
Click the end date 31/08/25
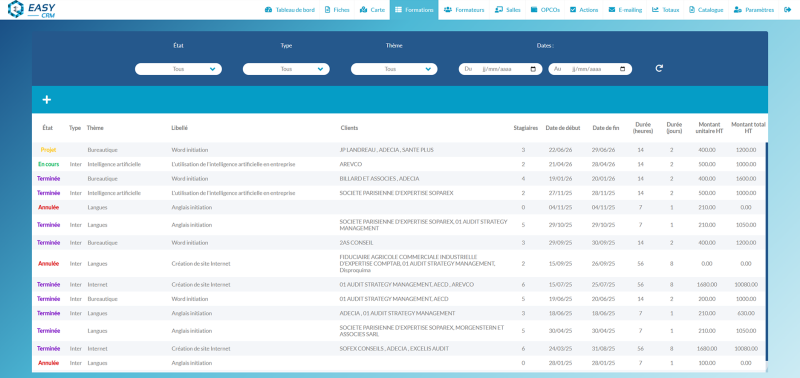point(603,349)
